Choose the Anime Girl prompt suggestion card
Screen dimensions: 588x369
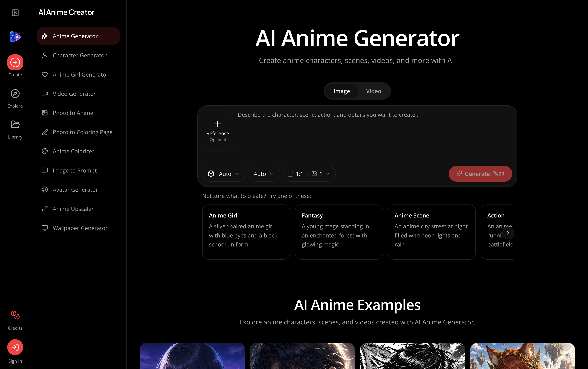(246, 232)
